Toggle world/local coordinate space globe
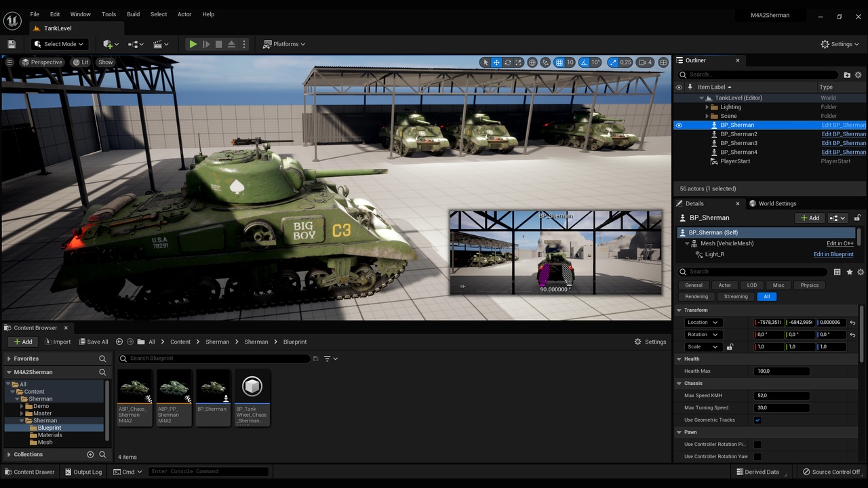 532,62
